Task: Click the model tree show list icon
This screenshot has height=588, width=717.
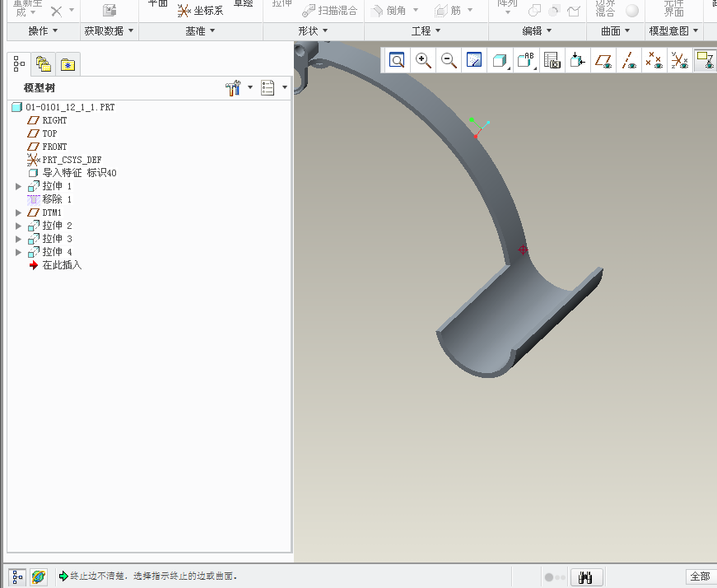Action: pos(268,87)
